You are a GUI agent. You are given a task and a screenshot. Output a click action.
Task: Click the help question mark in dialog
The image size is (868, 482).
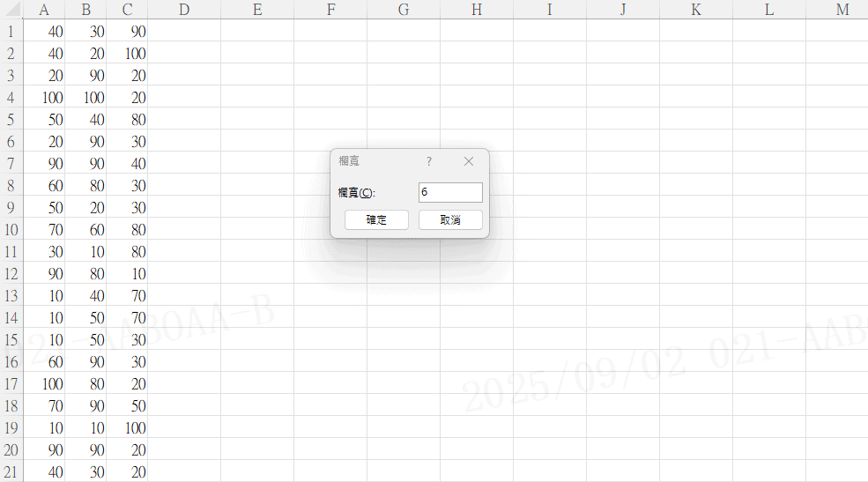(x=429, y=161)
